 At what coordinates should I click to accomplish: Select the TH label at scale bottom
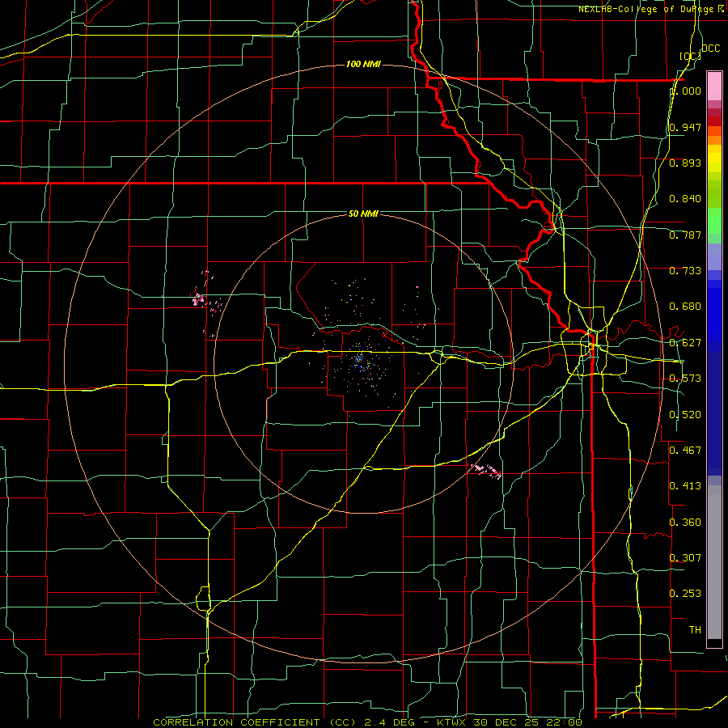coord(695,630)
